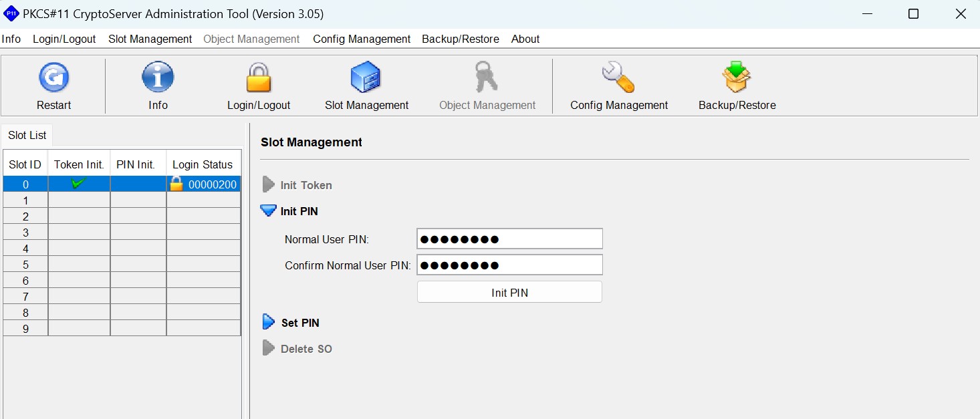Image resolution: width=980 pixels, height=419 pixels.
Task: Open the Slot Management menu
Action: (150, 39)
